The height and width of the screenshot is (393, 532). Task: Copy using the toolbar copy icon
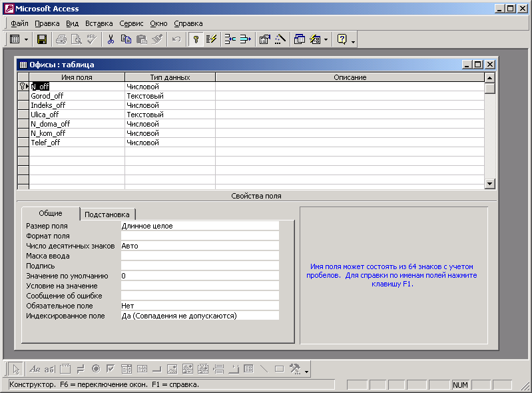(126, 39)
